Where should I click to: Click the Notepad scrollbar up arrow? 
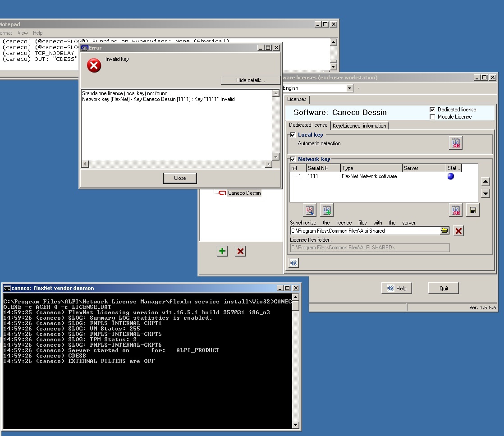tap(333, 42)
